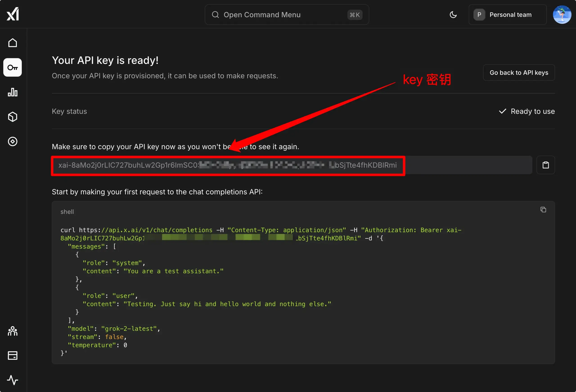The width and height of the screenshot is (576, 392).
Task: Click the API key text field
Action: [x=292, y=165]
